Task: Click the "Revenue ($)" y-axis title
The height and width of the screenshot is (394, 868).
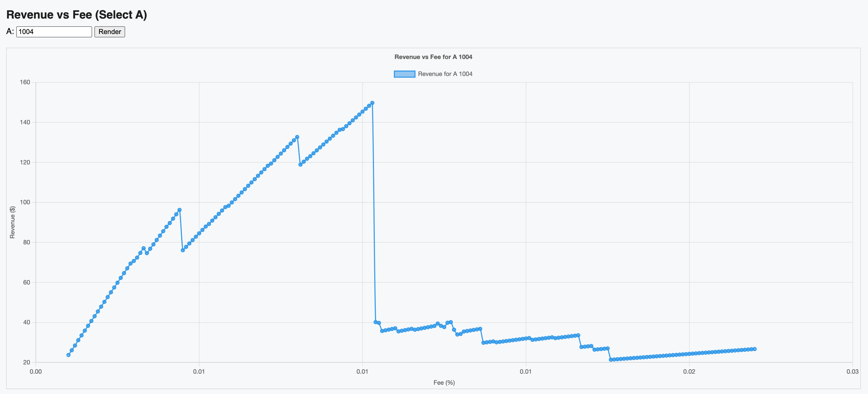Action: click(x=12, y=222)
